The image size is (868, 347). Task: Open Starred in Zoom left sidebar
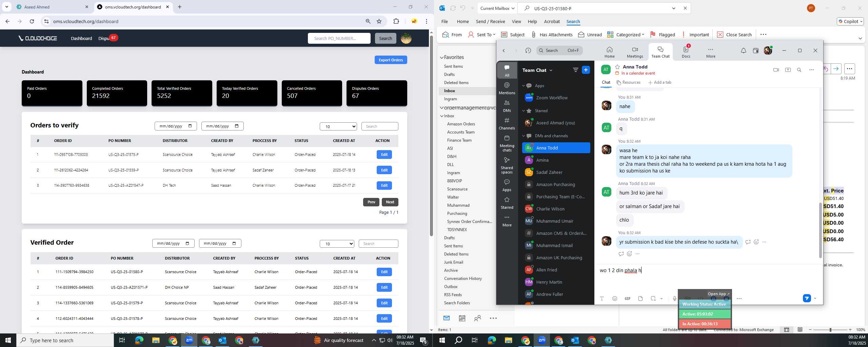click(507, 203)
